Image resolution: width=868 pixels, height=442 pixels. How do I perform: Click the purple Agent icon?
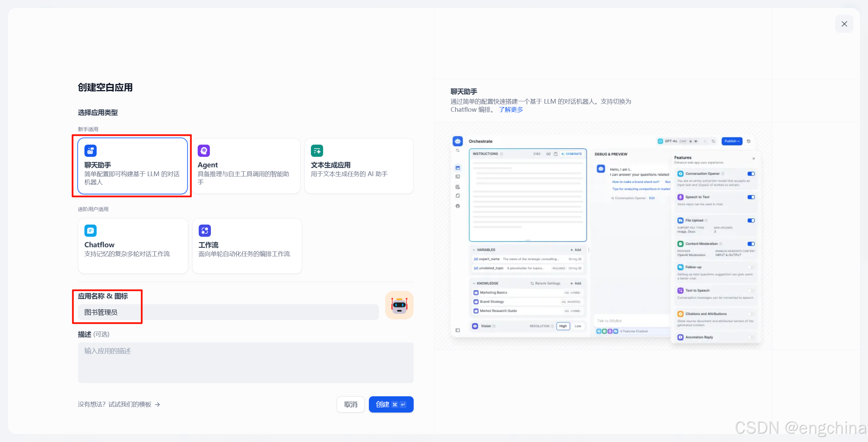click(x=204, y=151)
